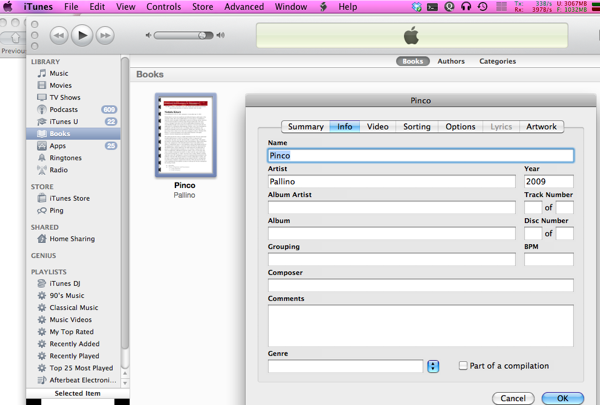The image size is (600, 405).
Task: Click the Name input field
Action: [421, 155]
